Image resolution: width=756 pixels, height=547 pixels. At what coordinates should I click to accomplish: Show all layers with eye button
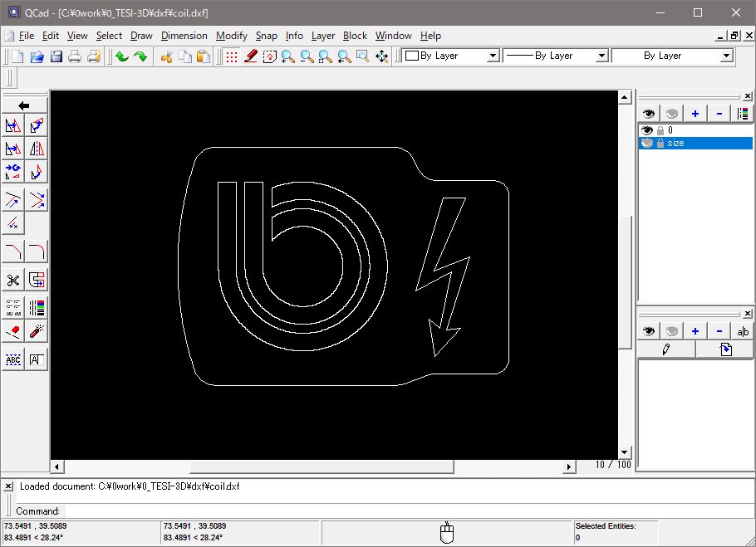(x=649, y=114)
